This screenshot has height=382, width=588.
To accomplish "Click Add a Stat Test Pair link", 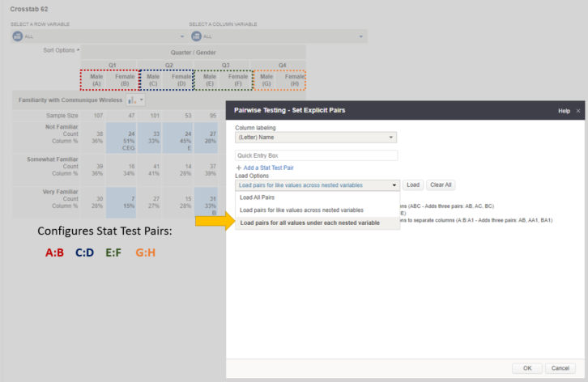I will 269,168.
